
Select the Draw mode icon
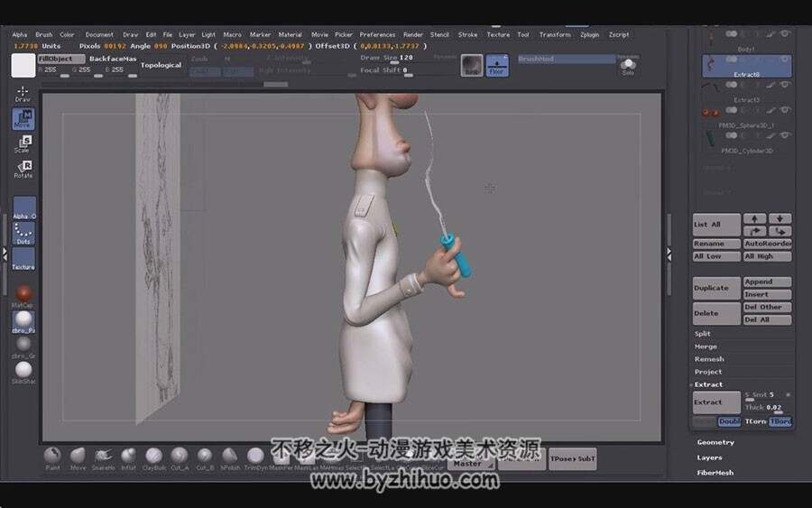(x=23, y=94)
